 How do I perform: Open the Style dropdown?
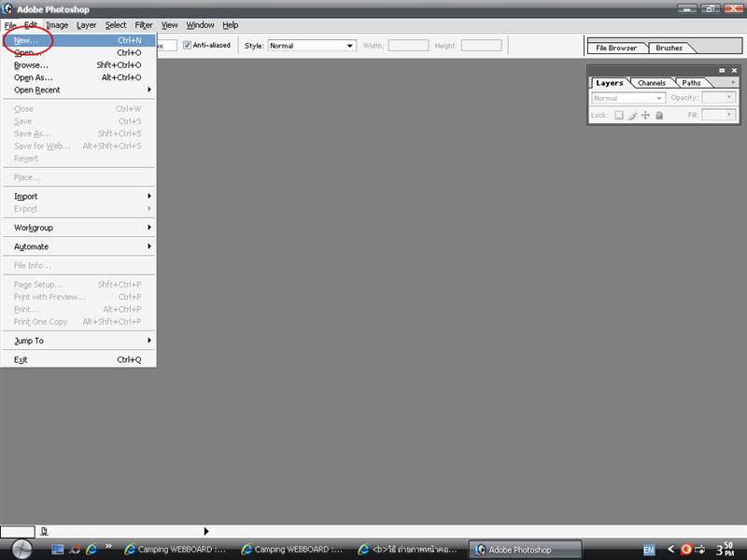(312, 45)
